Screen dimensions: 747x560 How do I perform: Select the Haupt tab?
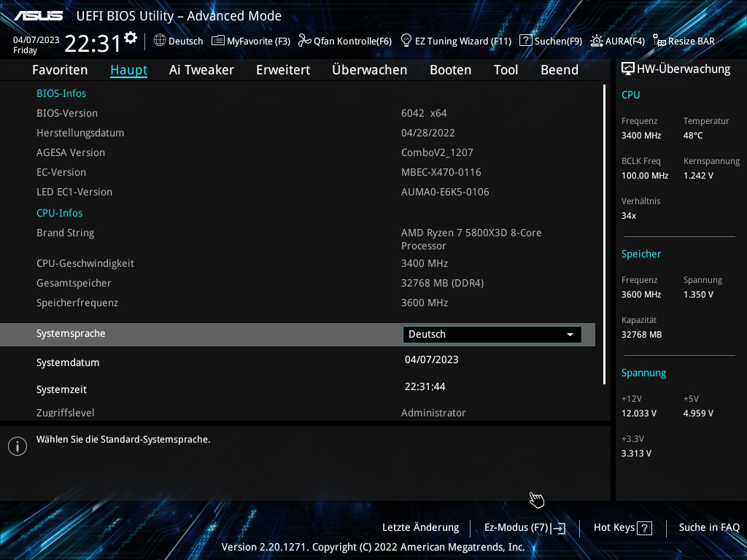coord(128,70)
